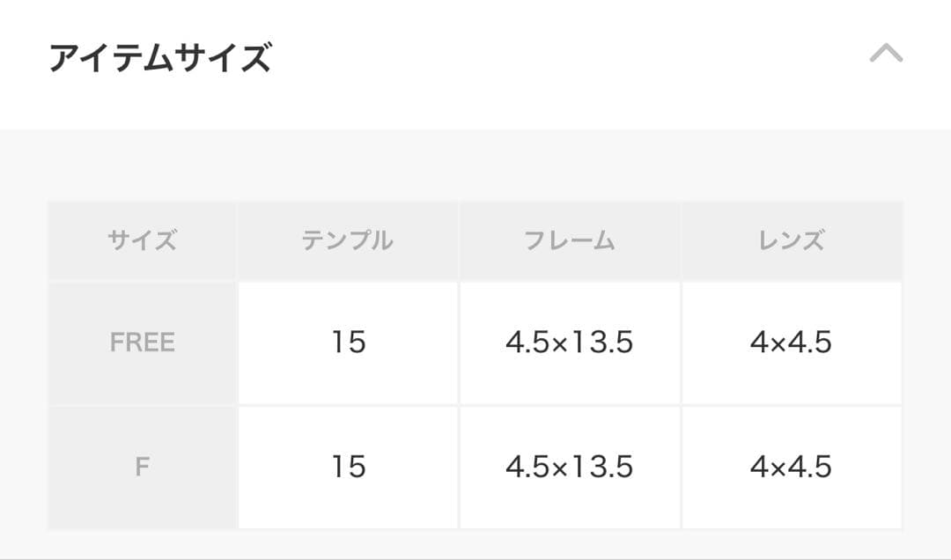The width and height of the screenshot is (951, 560).
Task: Click the frame value 4.5×13.5 in FREE row
Action: click(x=569, y=342)
